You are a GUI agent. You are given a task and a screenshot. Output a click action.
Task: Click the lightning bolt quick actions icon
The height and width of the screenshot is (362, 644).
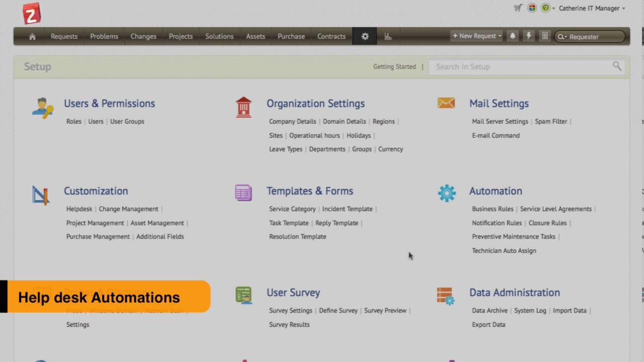(529, 36)
